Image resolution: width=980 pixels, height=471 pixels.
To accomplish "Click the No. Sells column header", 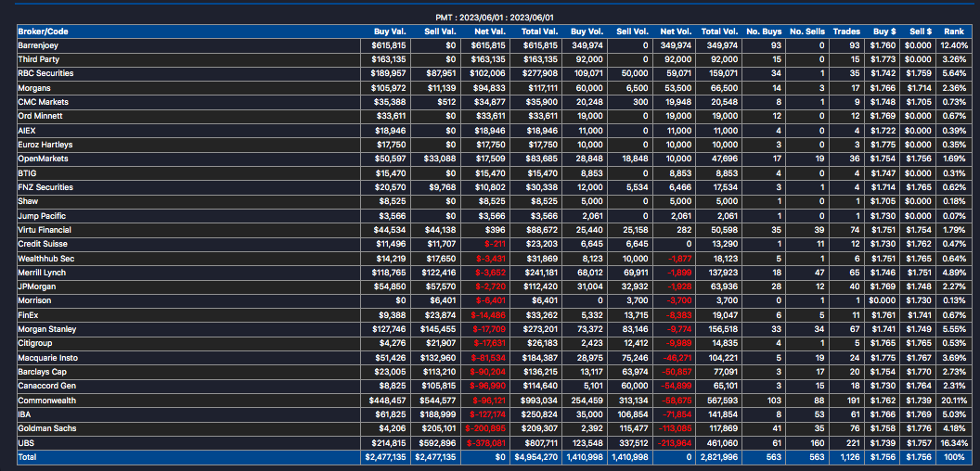I will tap(807, 32).
